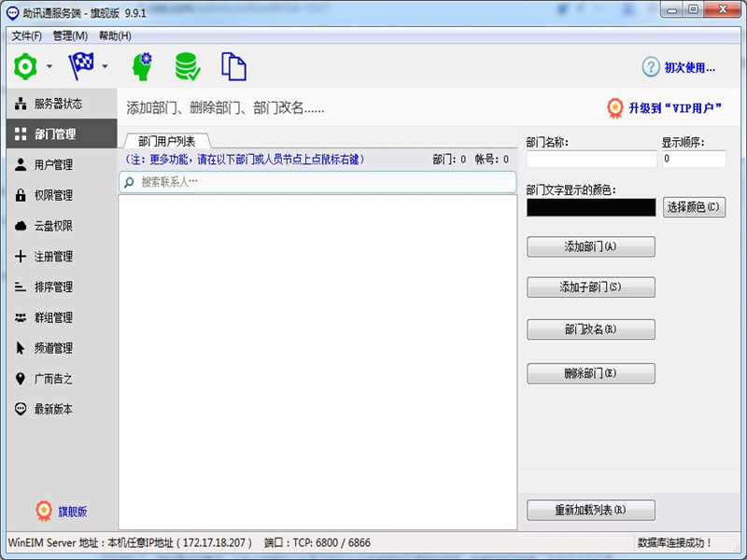Open the 文件(F) menu
The image size is (747, 560).
click(x=26, y=35)
